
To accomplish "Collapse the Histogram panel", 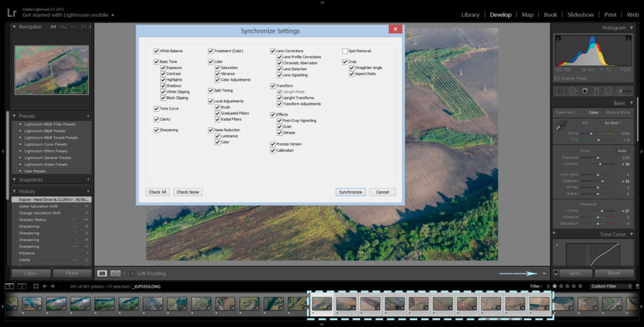I will click(x=630, y=28).
